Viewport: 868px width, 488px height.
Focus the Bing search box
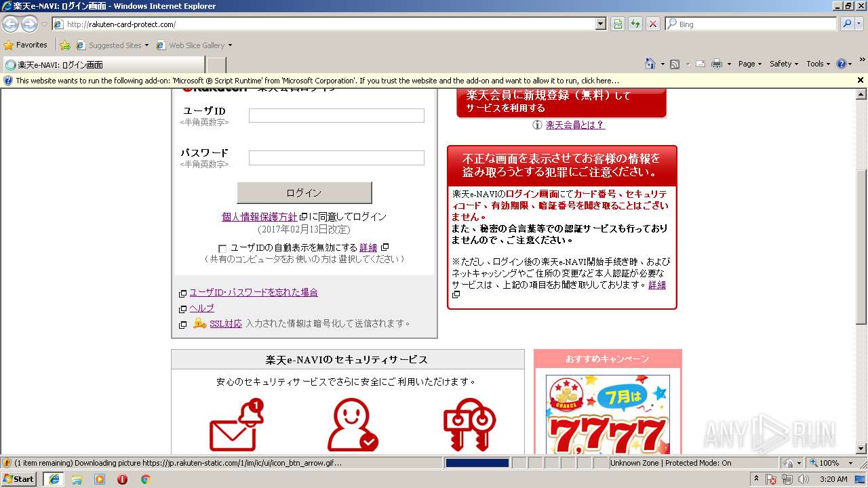(751, 24)
